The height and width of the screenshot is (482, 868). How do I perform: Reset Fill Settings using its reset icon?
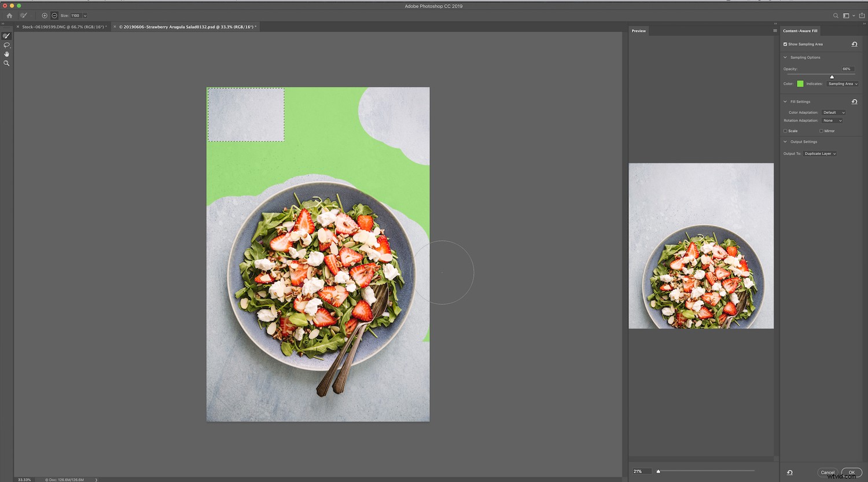(855, 101)
